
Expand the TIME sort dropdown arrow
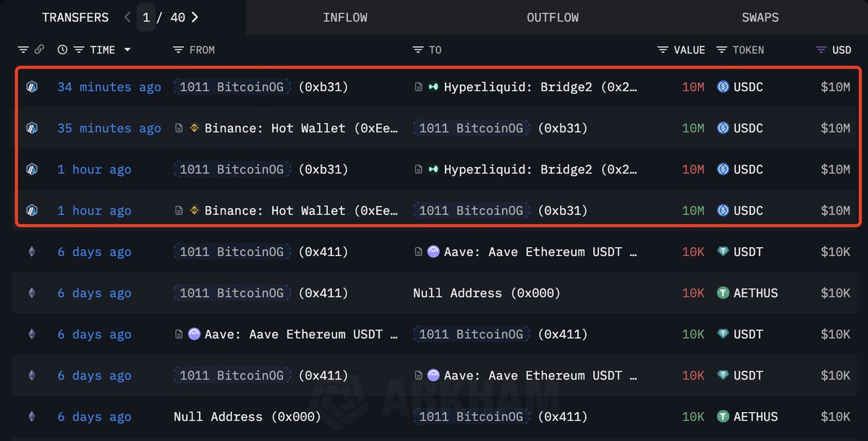(128, 50)
